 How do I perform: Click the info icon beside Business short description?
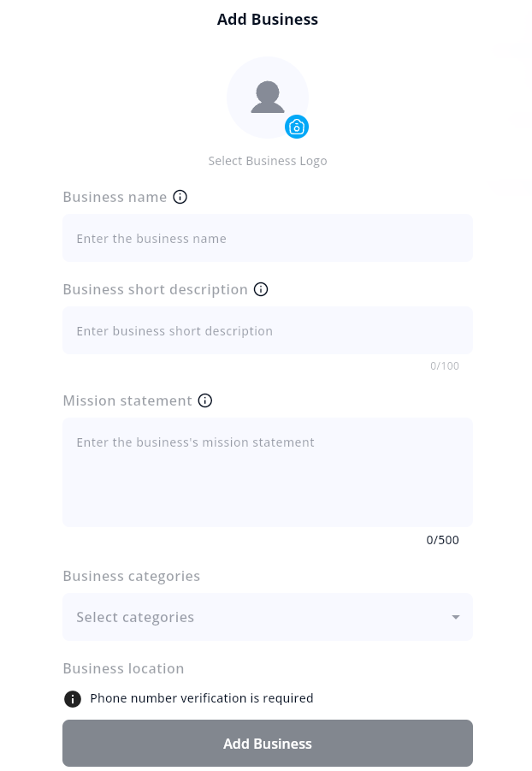tap(261, 289)
